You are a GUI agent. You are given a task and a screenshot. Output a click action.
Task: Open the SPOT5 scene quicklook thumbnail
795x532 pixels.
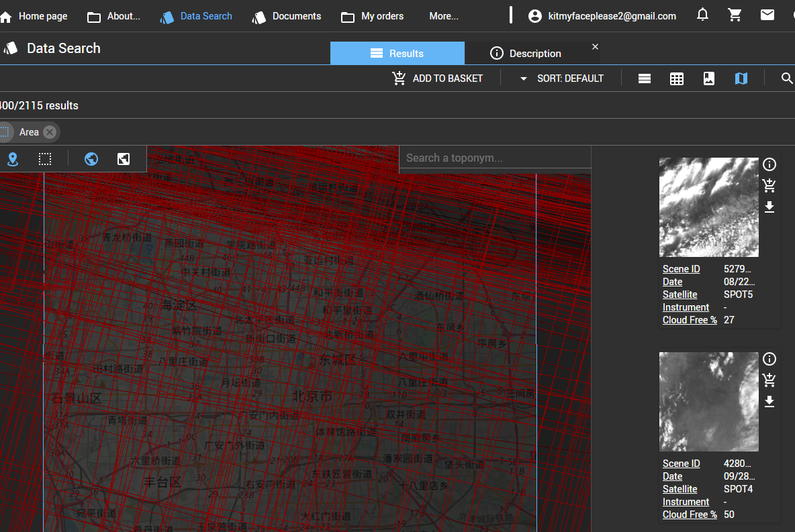(x=709, y=207)
